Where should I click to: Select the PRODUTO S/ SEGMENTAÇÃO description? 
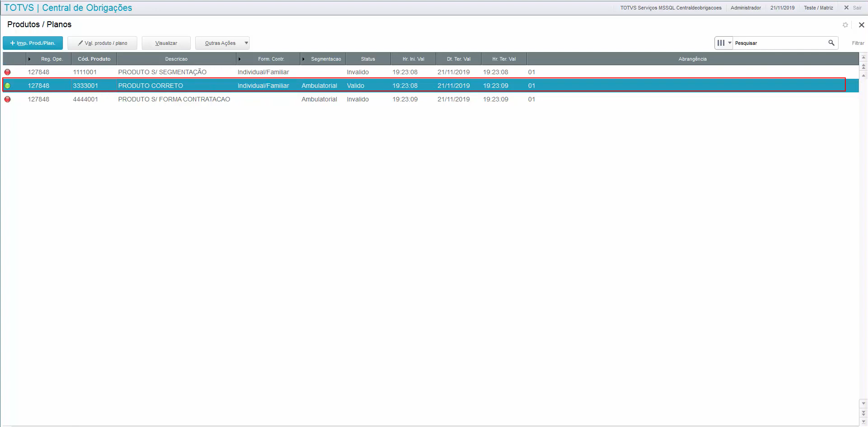tap(162, 72)
